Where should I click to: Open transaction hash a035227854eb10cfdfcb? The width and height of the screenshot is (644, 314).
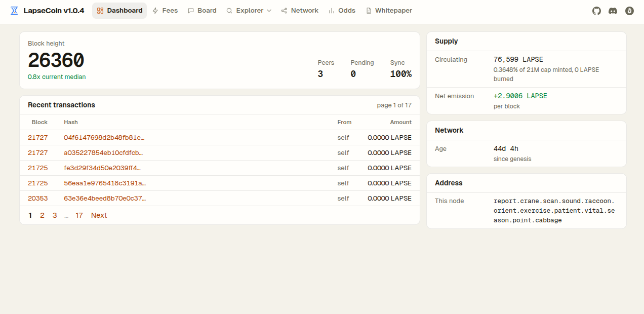coord(103,152)
